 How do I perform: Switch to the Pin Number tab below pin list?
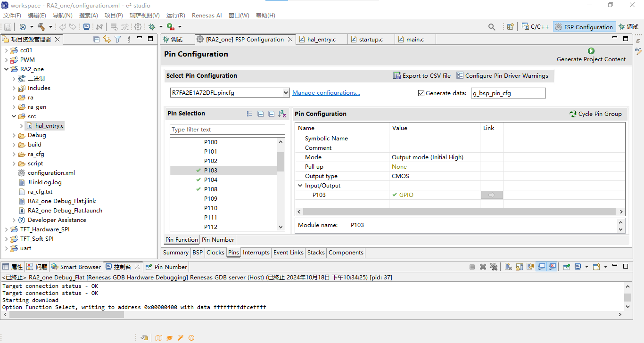click(x=217, y=240)
